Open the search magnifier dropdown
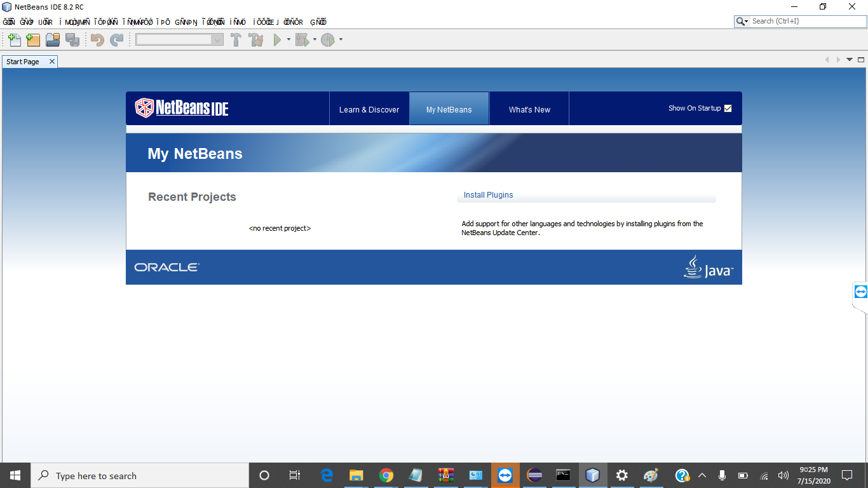This screenshot has width=868, height=488. coord(742,21)
